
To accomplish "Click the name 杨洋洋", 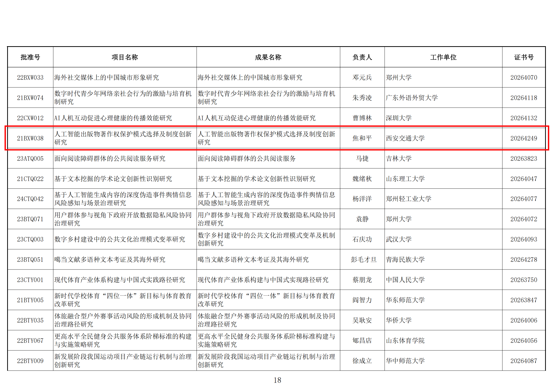I will pos(362,199).
